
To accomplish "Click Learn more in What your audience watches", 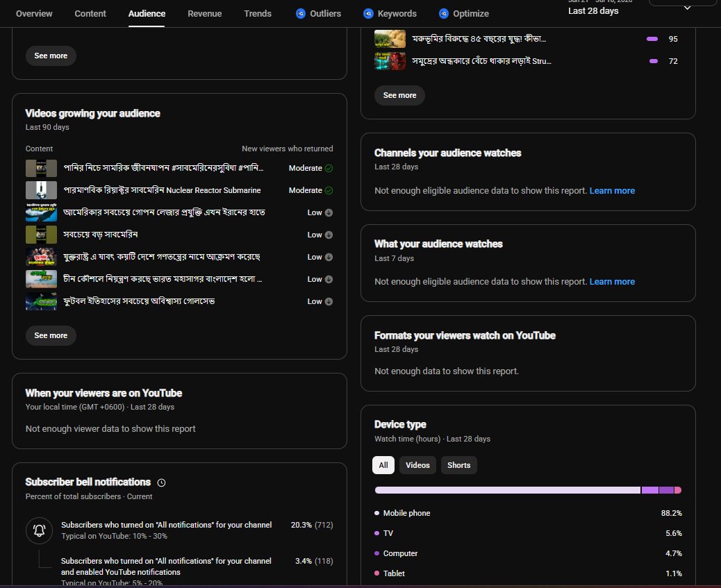I will 612,282.
